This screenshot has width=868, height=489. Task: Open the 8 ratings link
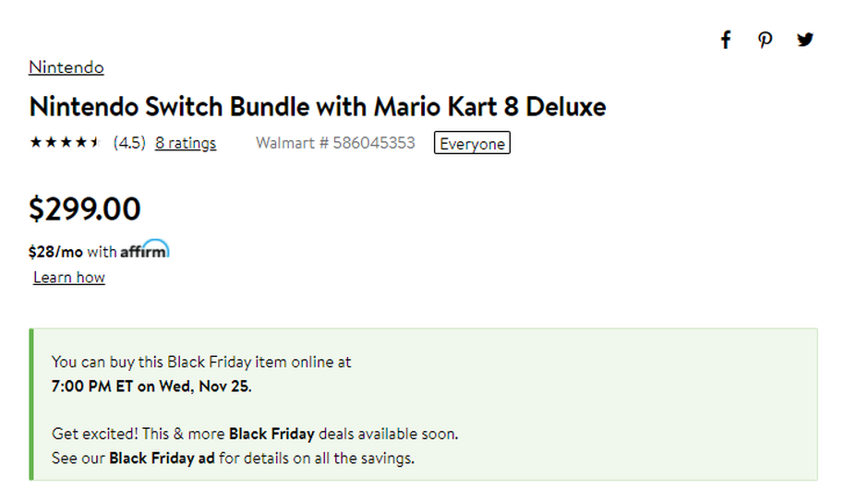coord(186,143)
